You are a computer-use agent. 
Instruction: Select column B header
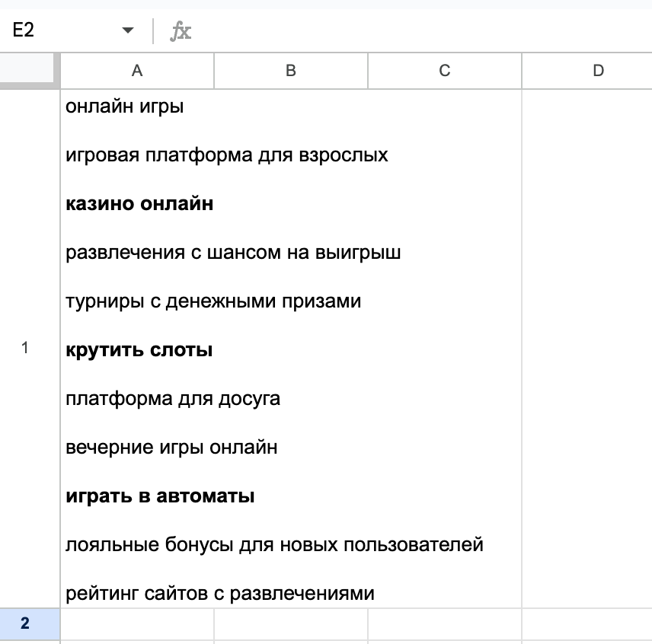(x=291, y=71)
